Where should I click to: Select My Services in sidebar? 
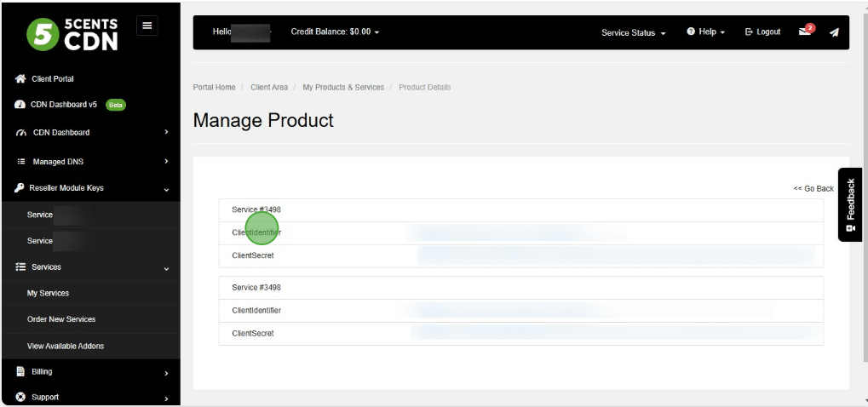(49, 293)
